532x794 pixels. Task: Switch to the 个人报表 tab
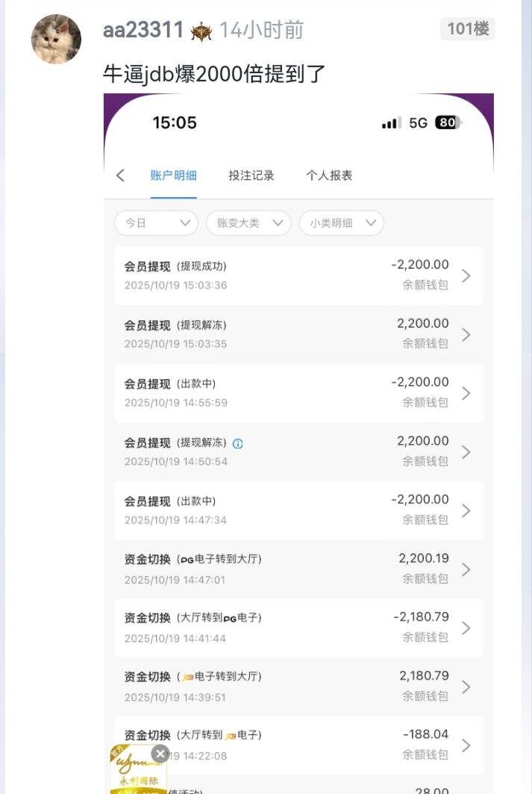coord(329,175)
